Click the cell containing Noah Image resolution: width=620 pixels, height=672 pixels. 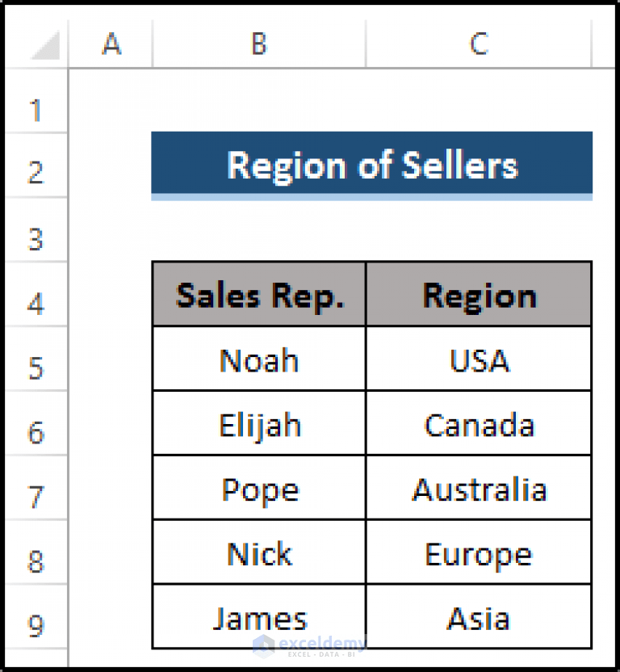tap(258, 359)
